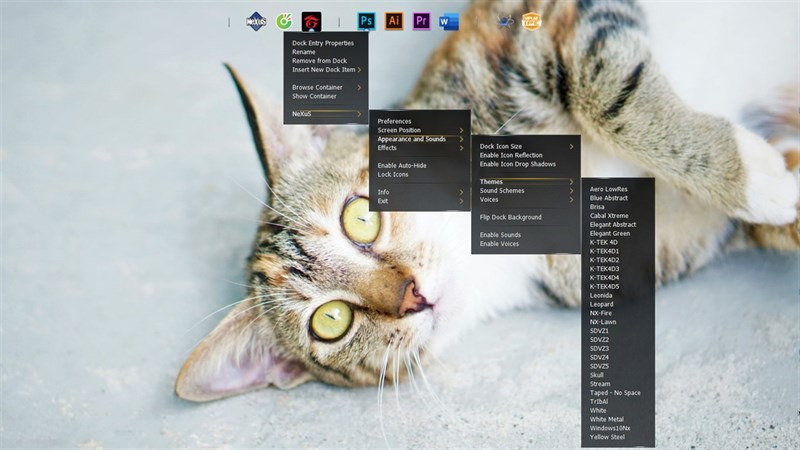Select the Taped - No Space theme

point(617,393)
